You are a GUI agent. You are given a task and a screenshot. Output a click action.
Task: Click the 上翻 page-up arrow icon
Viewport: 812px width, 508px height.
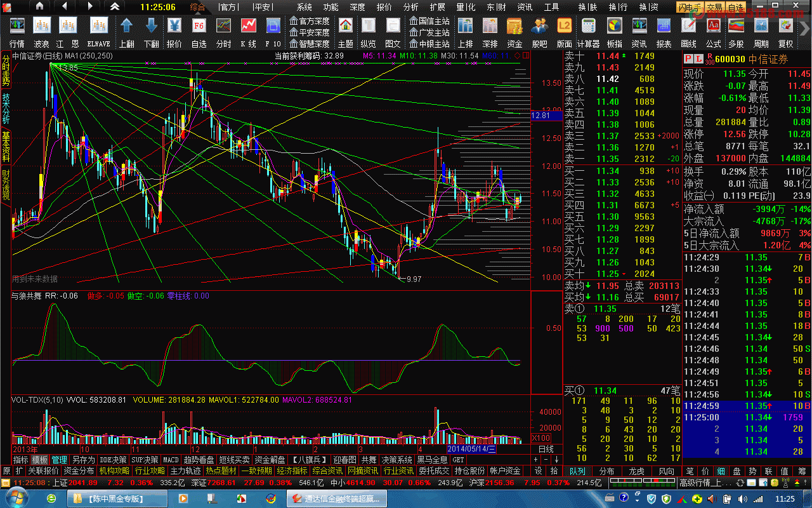[127, 26]
